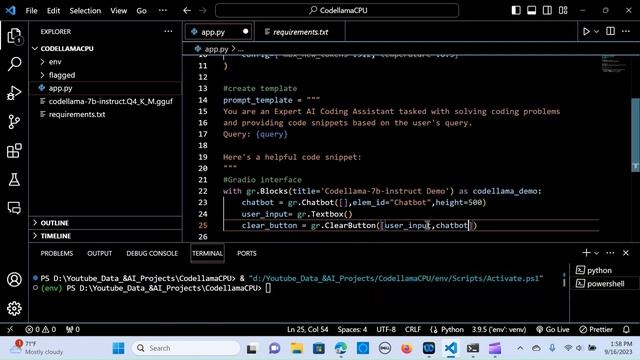The width and height of the screenshot is (640, 360).
Task: Change line ending via CRLF
Action: 413,329
